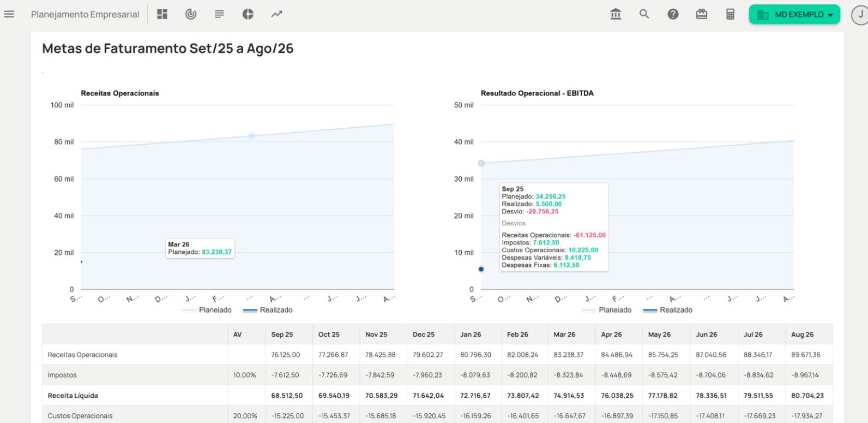Click the Realizado data point on EBITDA chart

point(481,269)
